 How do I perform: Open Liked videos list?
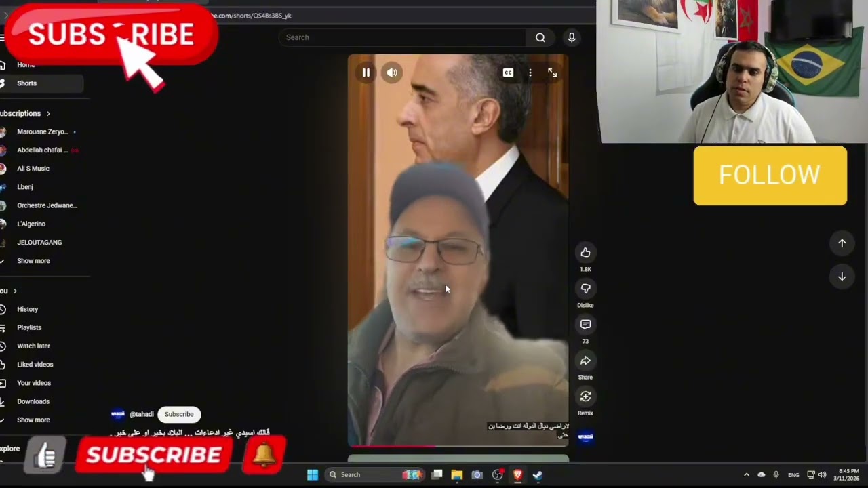(x=35, y=365)
